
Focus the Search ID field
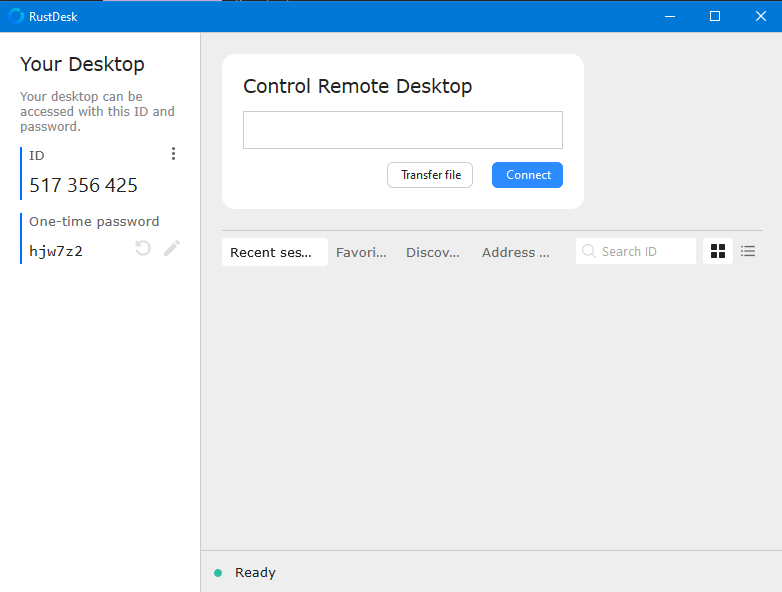[636, 251]
